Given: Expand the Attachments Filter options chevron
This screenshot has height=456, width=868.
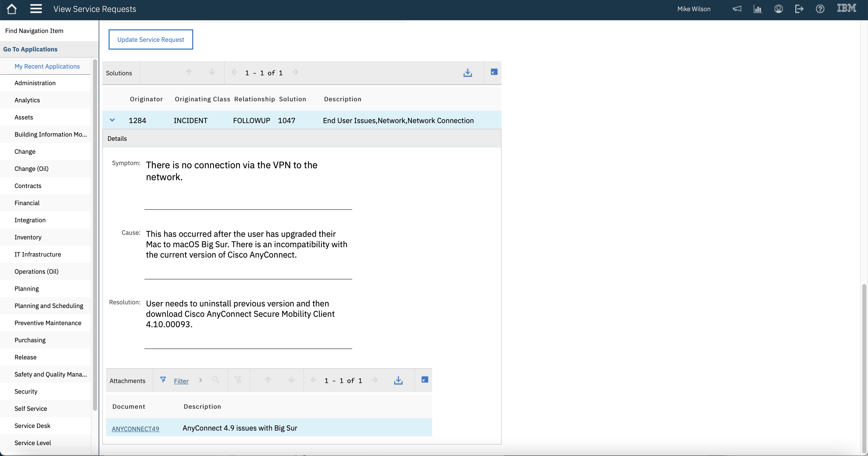Looking at the screenshot, I should point(201,380).
